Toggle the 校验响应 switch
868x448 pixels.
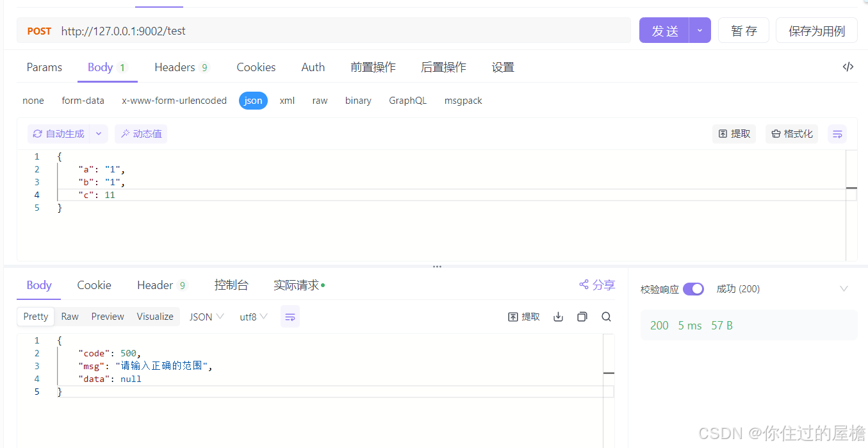click(693, 289)
